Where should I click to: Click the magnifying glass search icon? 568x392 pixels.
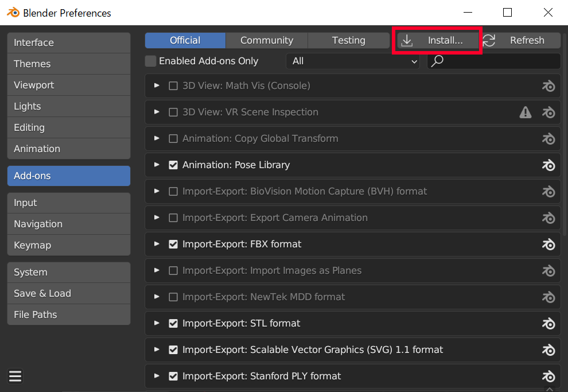pos(437,61)
